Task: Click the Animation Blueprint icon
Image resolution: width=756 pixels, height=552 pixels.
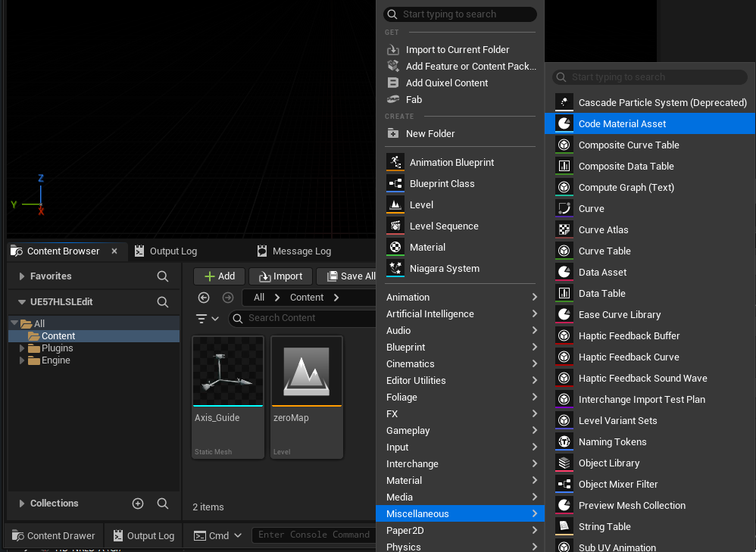Action: pos(395,162)
